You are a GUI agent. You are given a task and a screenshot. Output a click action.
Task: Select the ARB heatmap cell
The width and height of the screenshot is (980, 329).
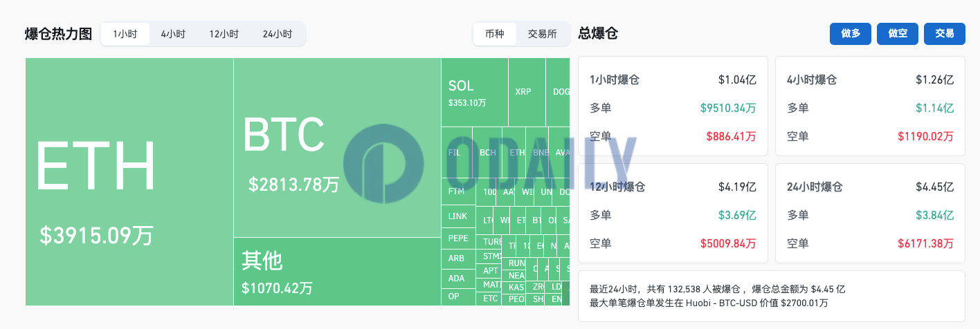(458, 258)
